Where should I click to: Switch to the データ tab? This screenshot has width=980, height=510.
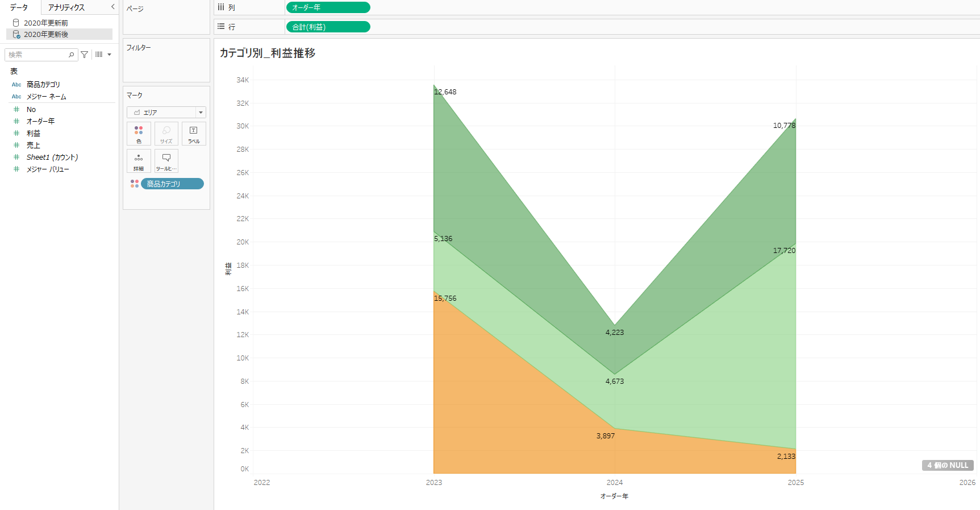pyautogui.click(x=19, y=7)
